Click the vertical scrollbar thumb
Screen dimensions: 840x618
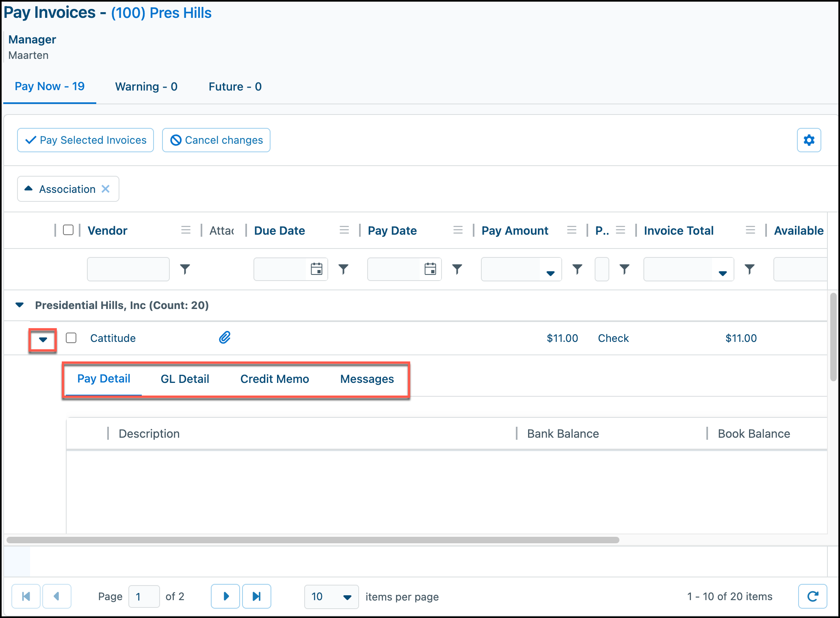point(833,337)
